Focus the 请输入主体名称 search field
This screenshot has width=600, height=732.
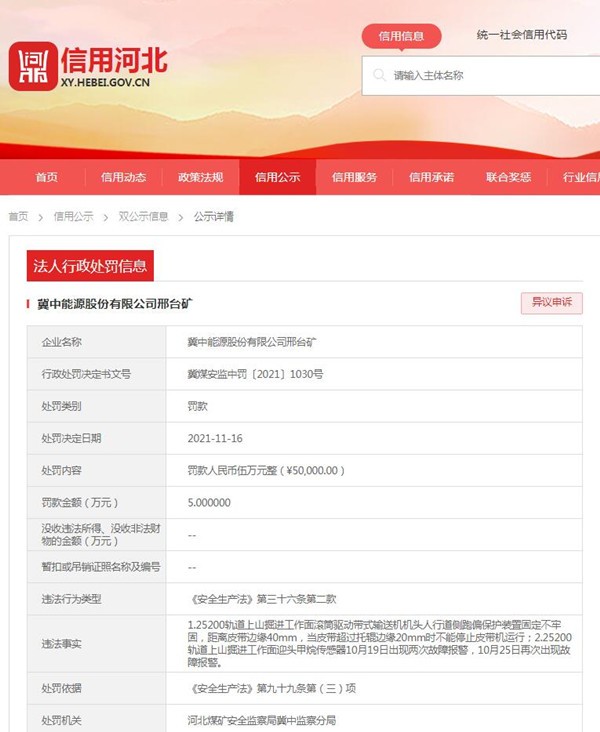(x=481, y=76)
